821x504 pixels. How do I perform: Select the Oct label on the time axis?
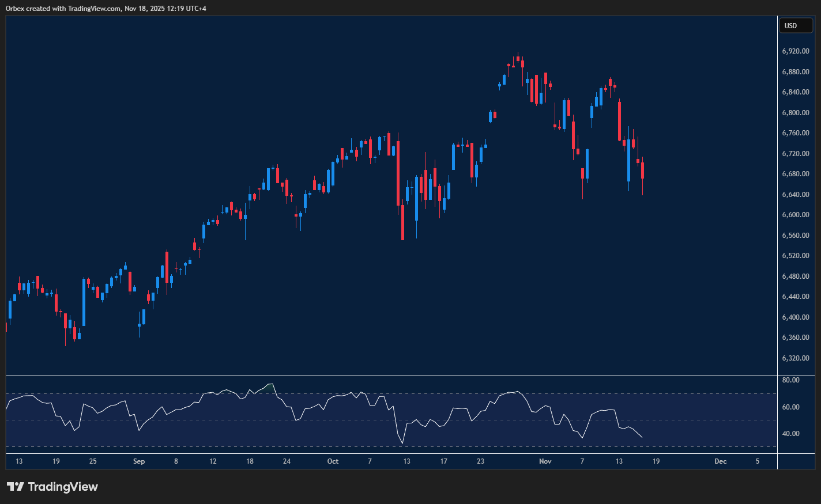(x=333, y=461)
